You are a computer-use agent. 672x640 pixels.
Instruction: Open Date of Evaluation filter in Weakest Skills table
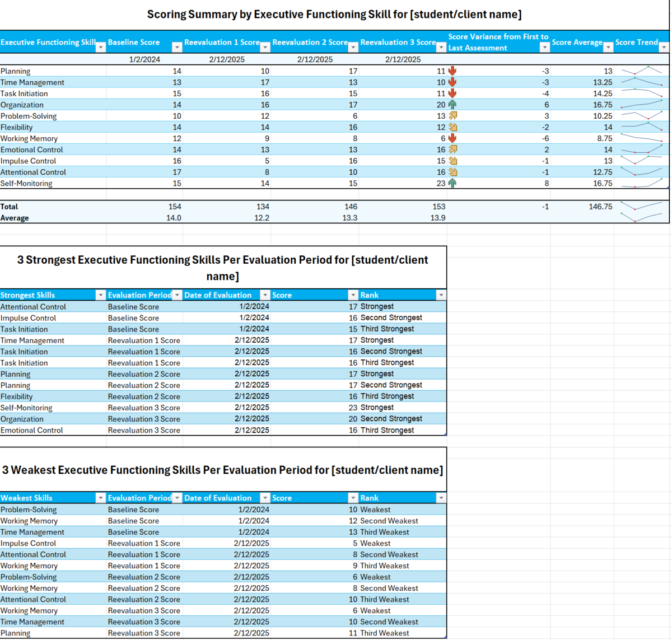pyautogui.click(x=265, y=498)
